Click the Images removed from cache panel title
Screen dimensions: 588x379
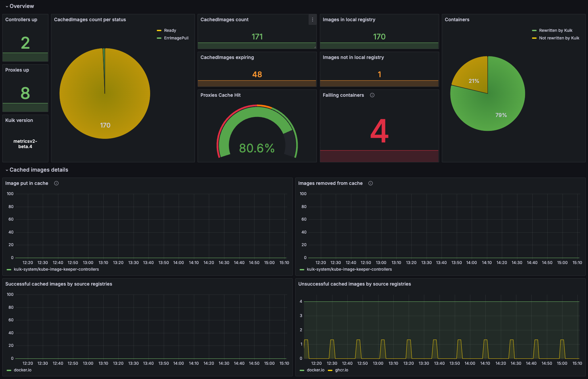[330, 183]
